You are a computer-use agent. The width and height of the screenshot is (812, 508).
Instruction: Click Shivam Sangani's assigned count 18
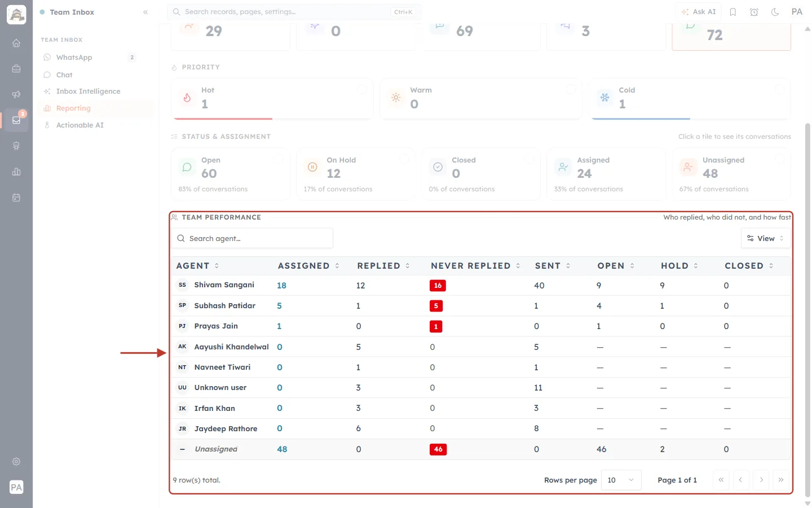point(281,286)
